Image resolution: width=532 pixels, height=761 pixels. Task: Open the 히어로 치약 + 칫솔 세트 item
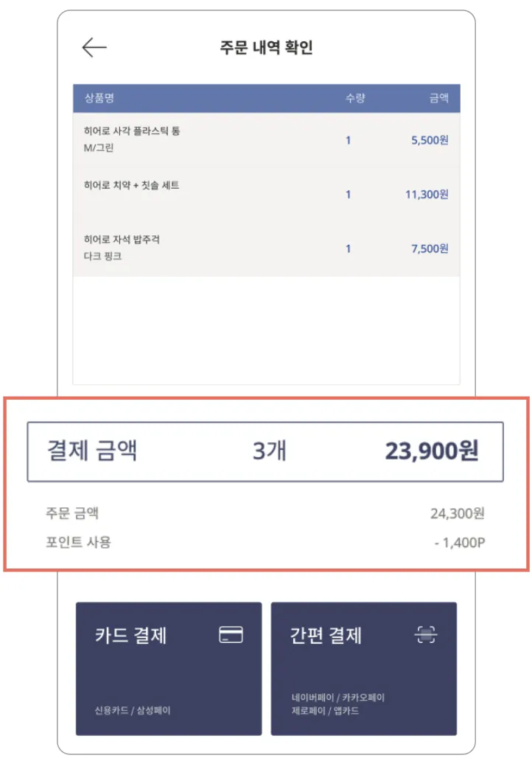[266, 194]
